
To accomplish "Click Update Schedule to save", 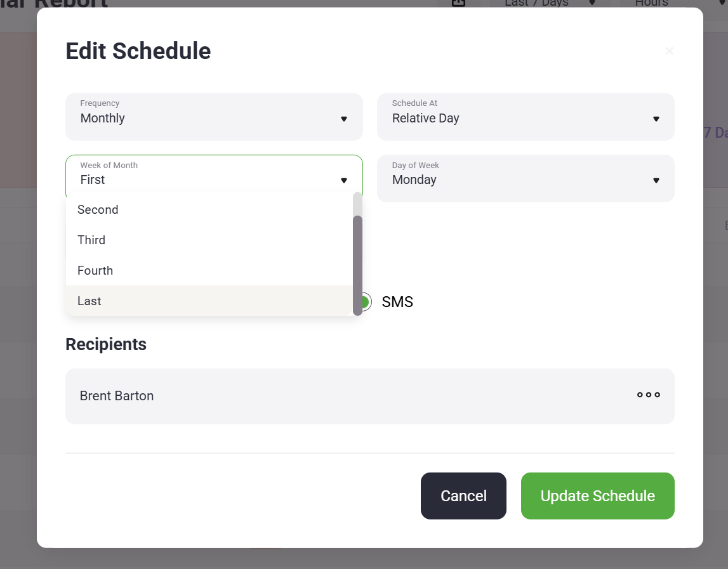I will click(597, 496).
